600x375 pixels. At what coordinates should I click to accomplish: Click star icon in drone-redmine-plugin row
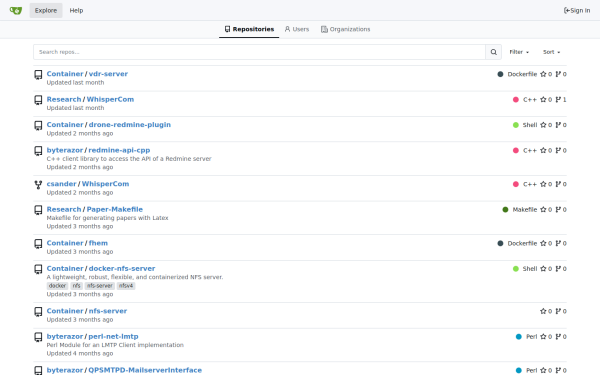[x=543, y=125]
